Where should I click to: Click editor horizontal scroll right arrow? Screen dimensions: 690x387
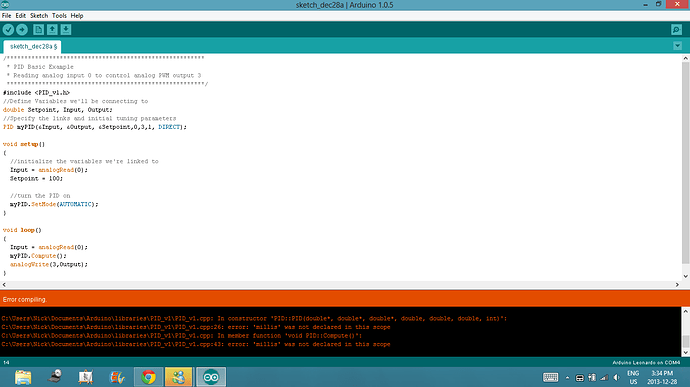[x=677, y=284]
